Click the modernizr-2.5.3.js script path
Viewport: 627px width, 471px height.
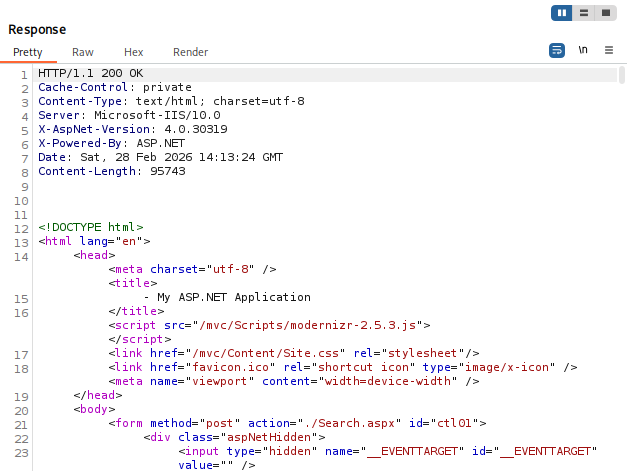308,325
